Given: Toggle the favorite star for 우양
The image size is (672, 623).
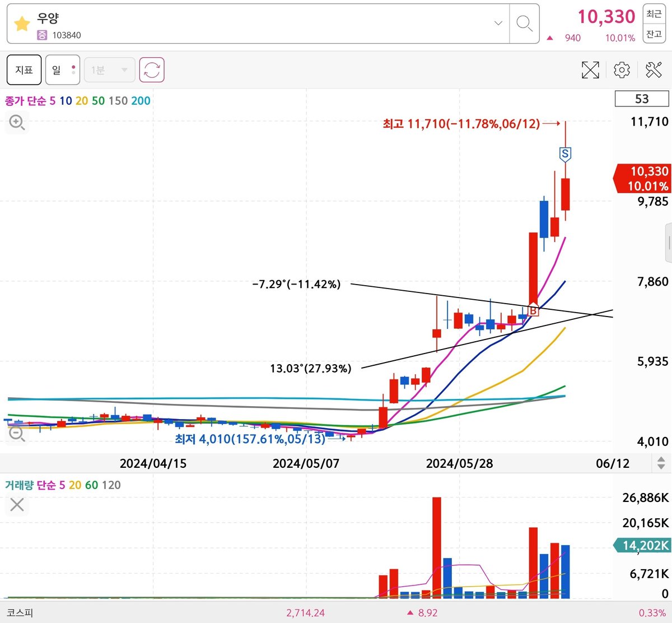Looking at the screenshot, I should click(22, 24).
